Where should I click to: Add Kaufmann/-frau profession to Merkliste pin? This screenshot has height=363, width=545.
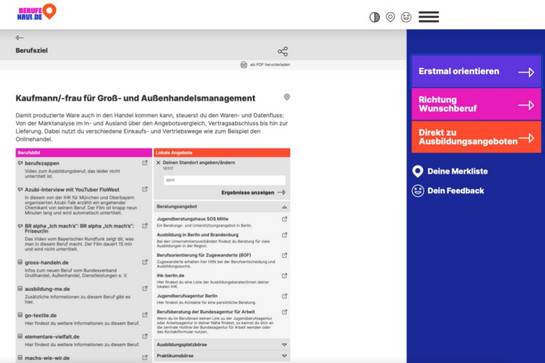(x=287, y=97)
